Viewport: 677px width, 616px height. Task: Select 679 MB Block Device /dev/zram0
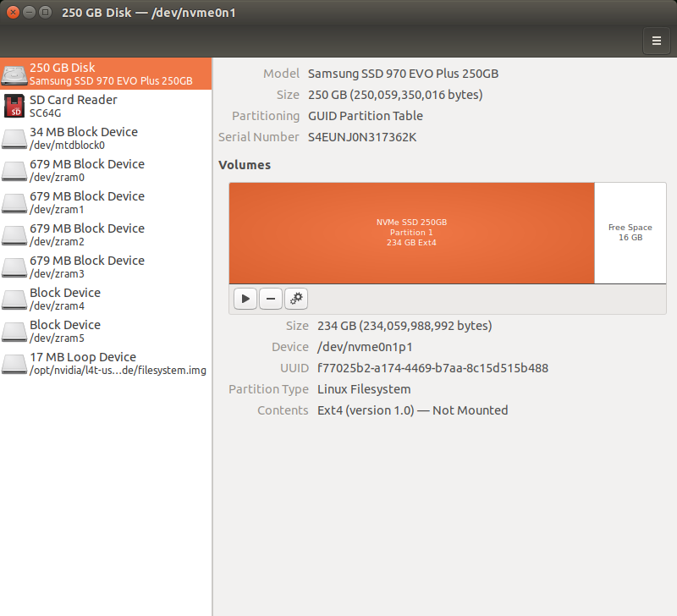pos(86,170)
